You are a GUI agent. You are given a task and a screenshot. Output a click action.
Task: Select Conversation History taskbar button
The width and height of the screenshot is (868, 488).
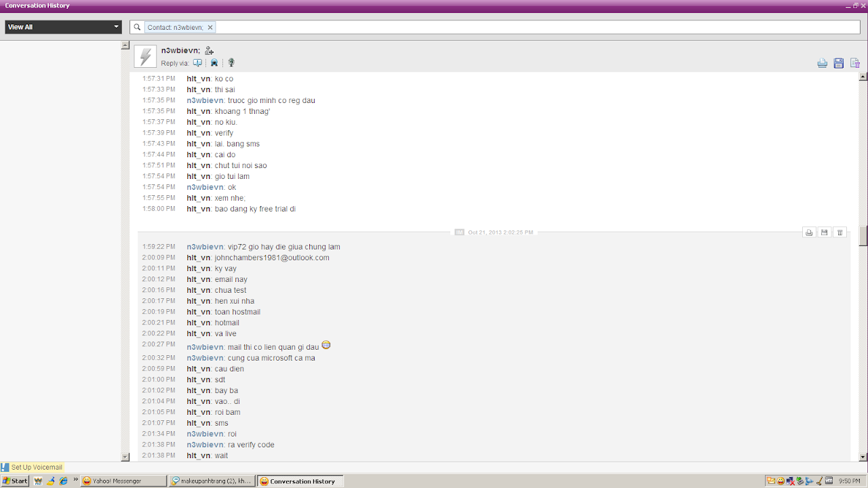(300, 481)
